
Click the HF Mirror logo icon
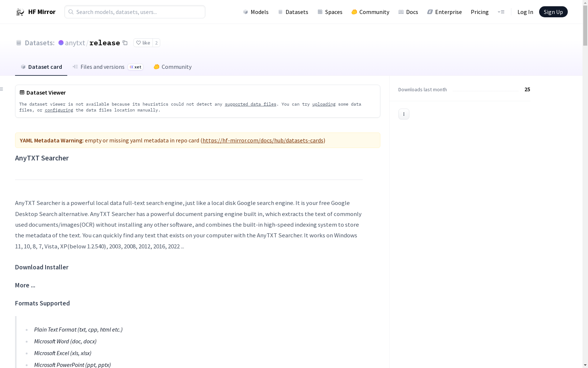(20, 12)
